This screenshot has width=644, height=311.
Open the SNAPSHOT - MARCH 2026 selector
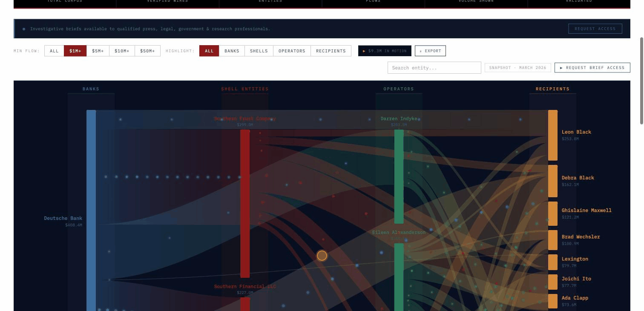coord(517,67)
